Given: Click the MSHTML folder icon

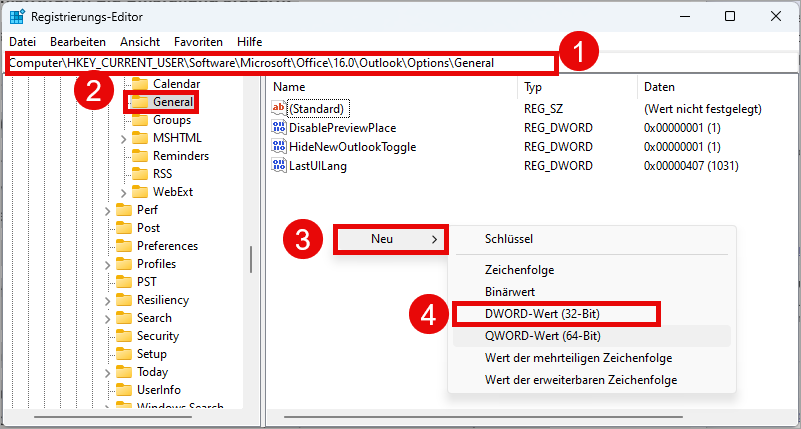Looking at the screenshot, I should coord(140,138).
